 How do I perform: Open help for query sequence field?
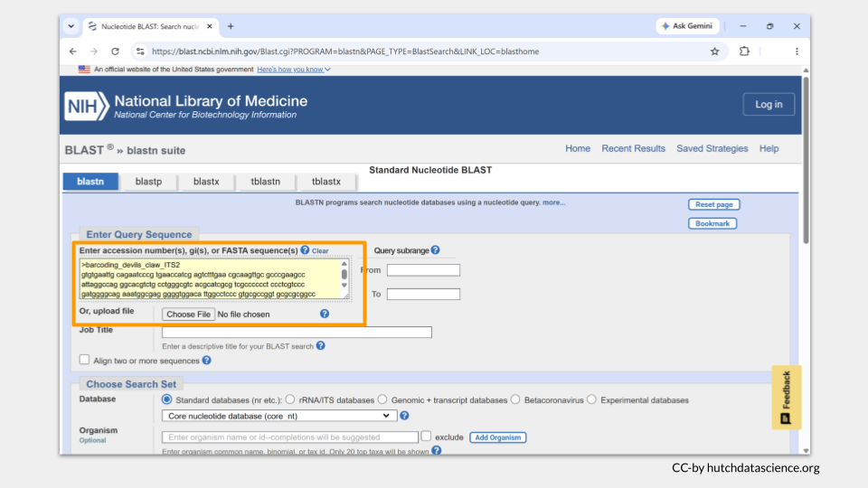point(305,250)
